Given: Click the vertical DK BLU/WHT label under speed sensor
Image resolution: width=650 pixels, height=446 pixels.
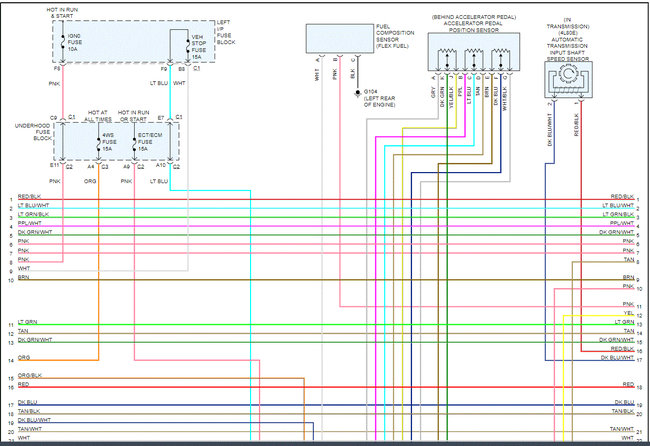Looking at the screenshot, I should coord(550,130).
